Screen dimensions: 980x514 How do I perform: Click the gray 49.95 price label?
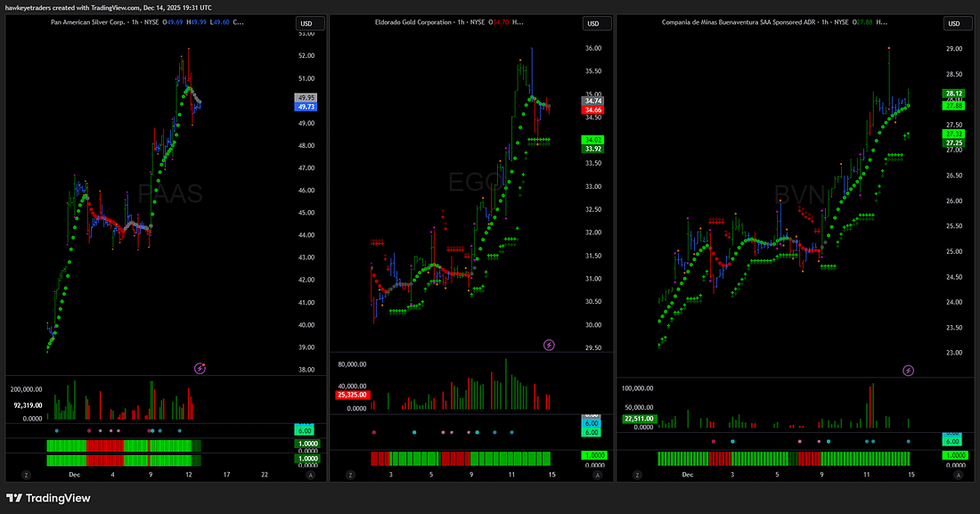click(306, 98)
